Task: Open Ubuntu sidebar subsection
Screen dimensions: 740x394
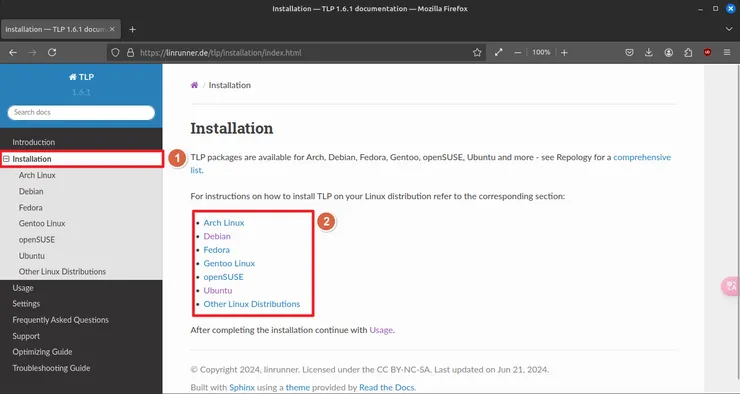Action: tap(32, 256)
